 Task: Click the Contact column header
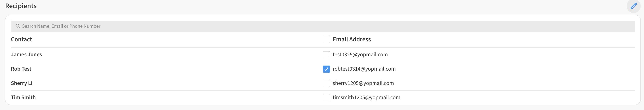click(21, 39)
